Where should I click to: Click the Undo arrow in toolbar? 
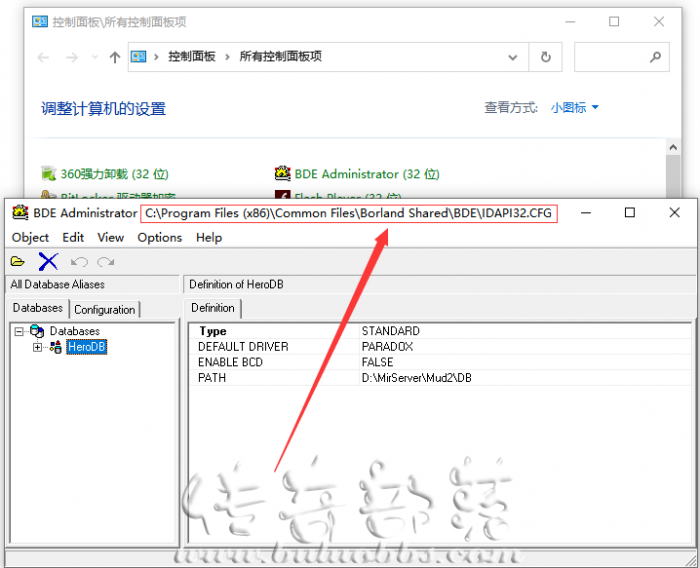80,262
